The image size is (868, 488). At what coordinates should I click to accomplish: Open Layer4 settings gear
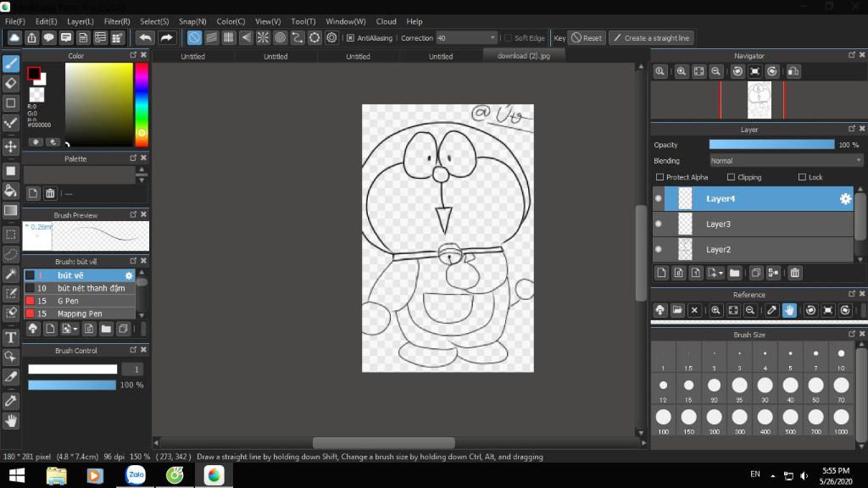coord(844,199)
